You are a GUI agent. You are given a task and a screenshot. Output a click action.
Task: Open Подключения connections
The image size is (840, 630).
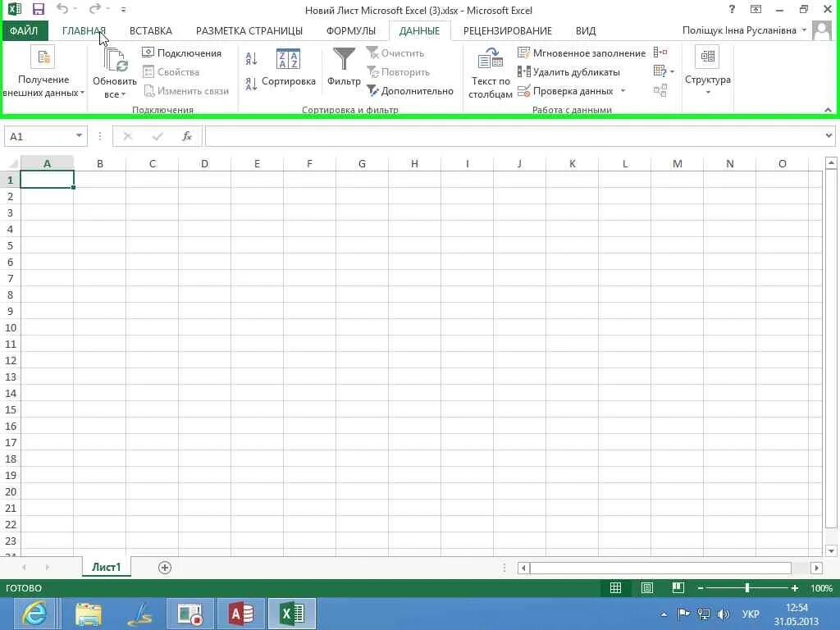coord(182,53)
